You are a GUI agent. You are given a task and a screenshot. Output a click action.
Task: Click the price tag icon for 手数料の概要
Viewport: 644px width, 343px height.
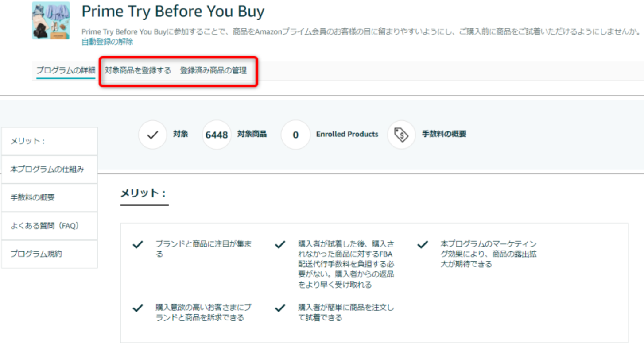coord(401,135)
